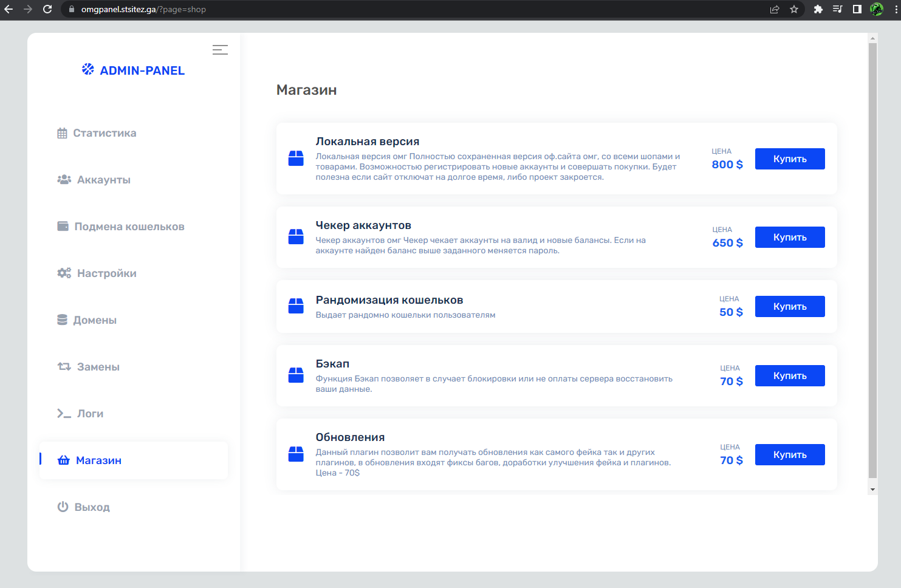This screenshot has height=588, width=901.
Task: Click the hamburger menu icon to collapse sidebar
Action: coord(220,50)
